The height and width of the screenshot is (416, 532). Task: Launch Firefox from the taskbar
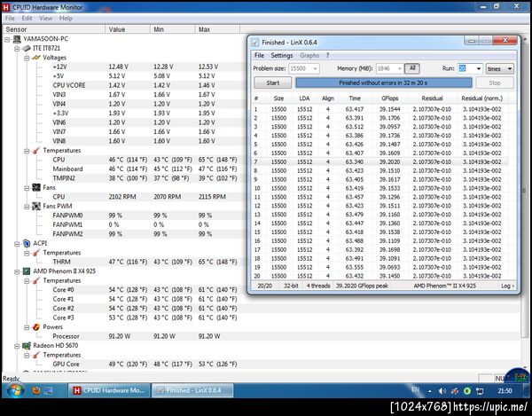pyautogui.click(x=36, y=390)
